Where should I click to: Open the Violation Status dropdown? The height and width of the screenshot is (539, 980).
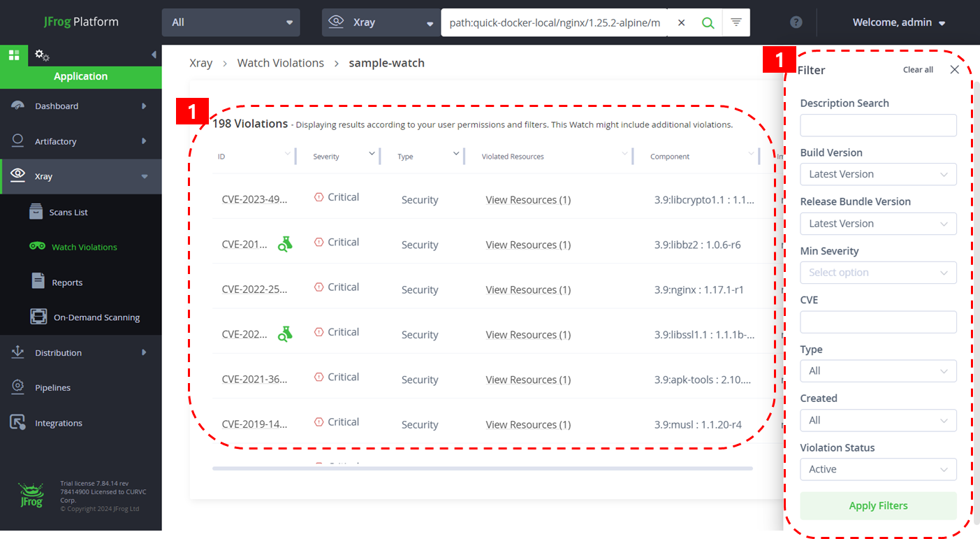(878, 469)
